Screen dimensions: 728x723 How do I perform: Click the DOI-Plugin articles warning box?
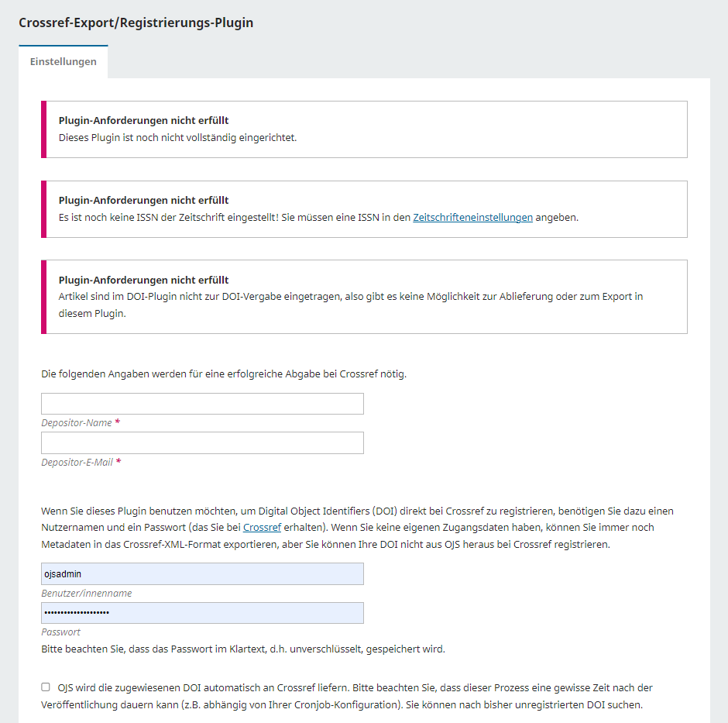(x=364, y=297)
